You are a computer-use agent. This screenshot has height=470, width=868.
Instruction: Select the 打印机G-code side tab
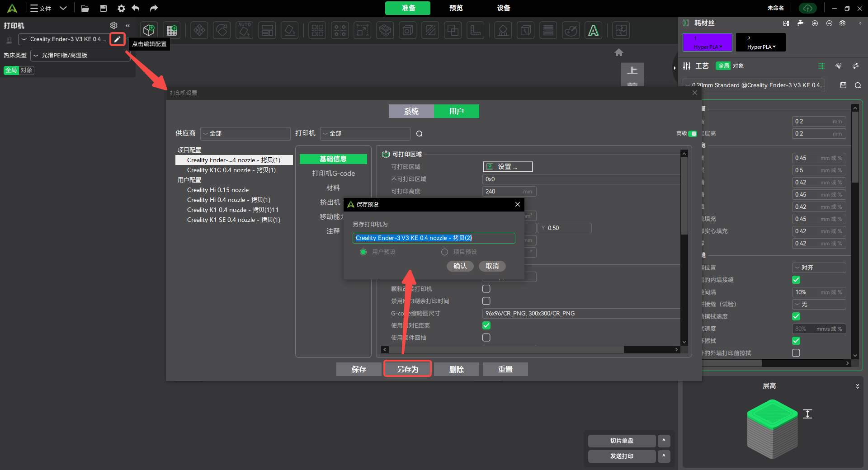click(333, 174)
